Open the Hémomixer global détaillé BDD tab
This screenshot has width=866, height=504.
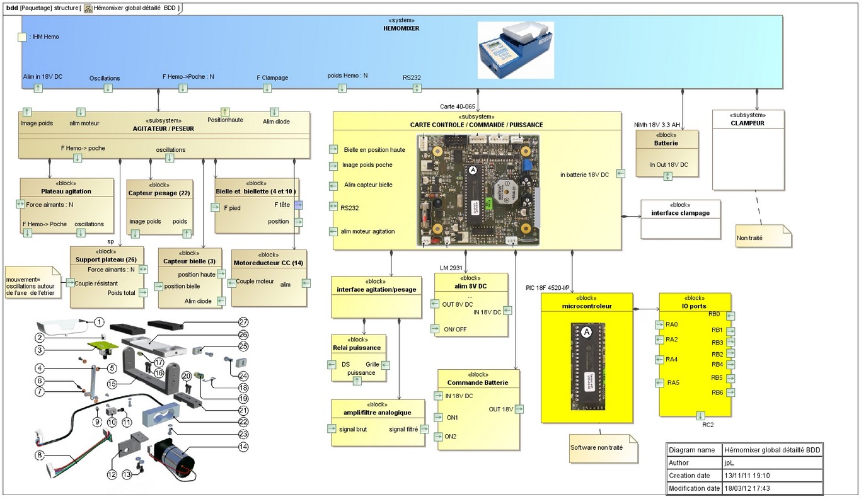(x=136, y=8)
